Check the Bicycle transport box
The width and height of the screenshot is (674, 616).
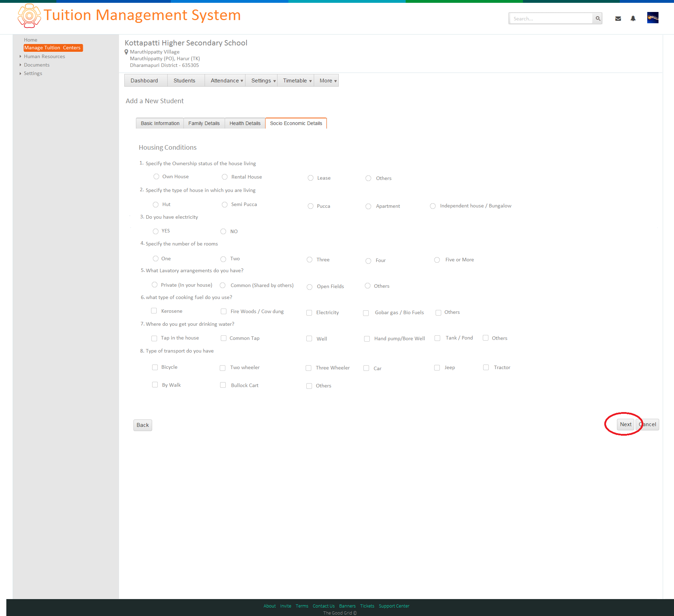[155, 367]
